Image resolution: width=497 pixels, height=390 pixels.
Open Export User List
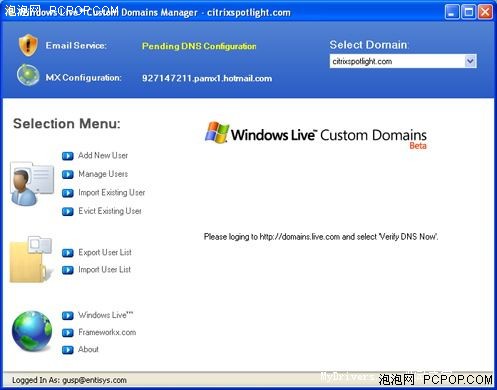105,252
